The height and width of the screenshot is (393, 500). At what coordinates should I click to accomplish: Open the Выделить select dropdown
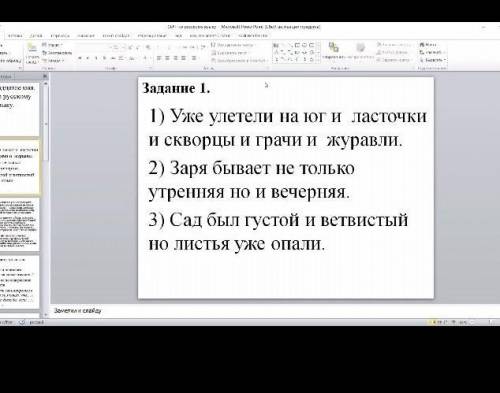pos(433,60)
